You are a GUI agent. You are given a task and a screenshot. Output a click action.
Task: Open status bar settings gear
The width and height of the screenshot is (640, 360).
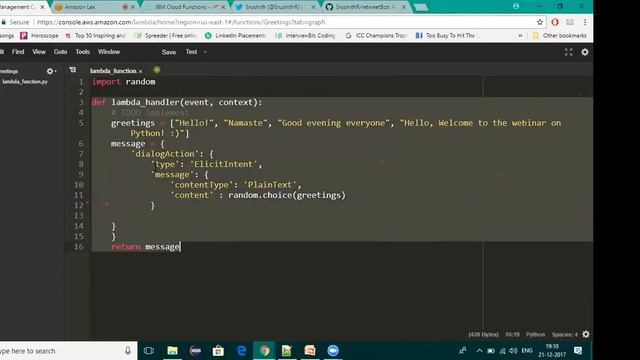click(586, 334)
